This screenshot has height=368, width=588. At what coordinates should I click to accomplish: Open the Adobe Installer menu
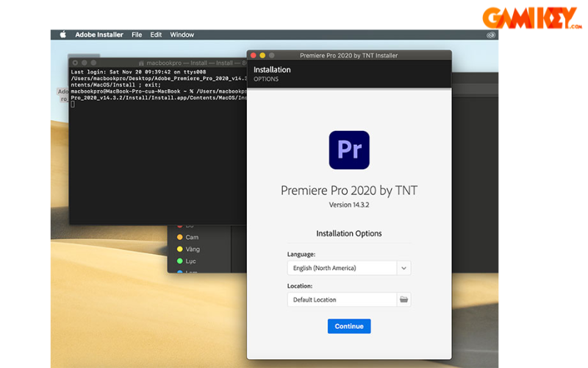point(99,35)
